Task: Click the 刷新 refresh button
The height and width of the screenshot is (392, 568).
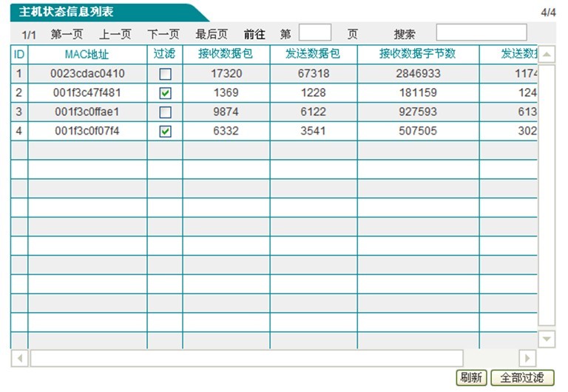Action: 471,377
